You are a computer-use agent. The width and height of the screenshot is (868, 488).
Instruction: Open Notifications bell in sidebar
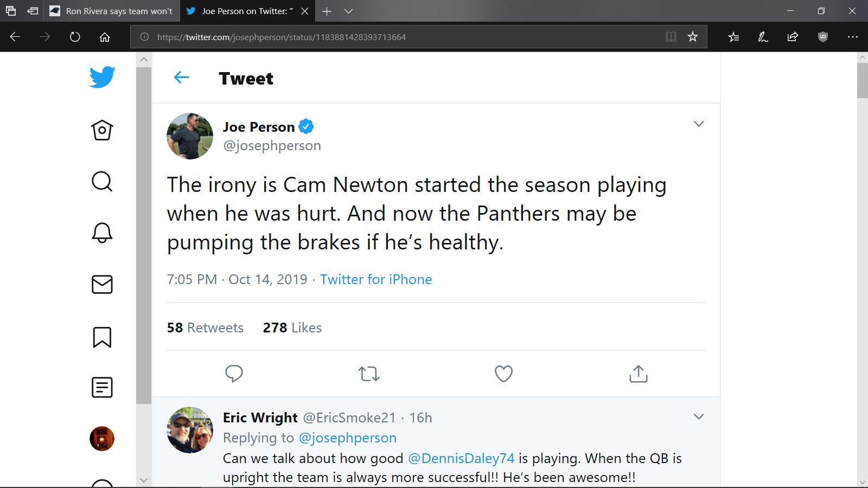click(102, 233)
